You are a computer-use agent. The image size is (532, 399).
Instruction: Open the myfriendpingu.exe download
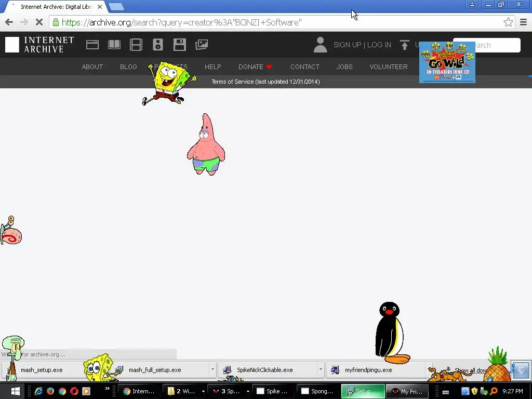click(x=368, y=370)
